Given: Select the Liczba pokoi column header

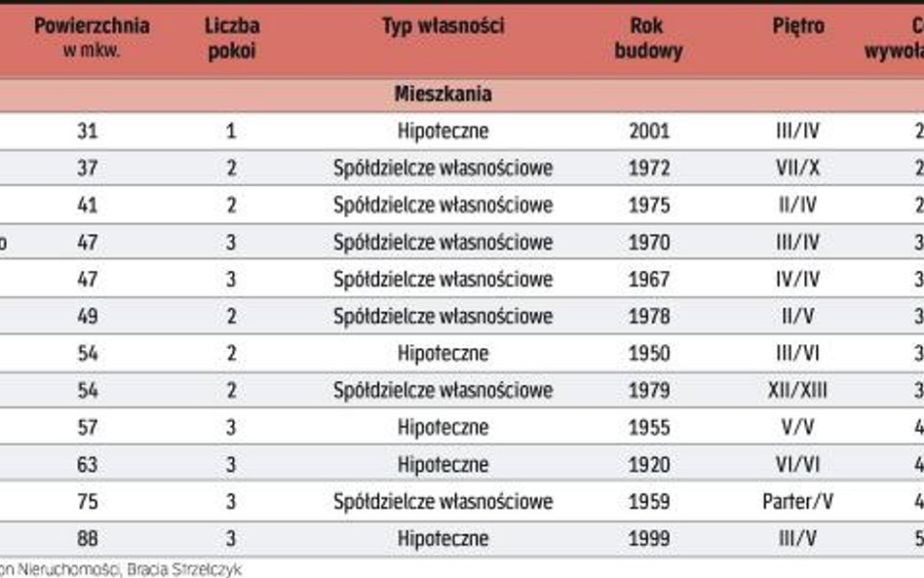Looking at the screenshot, I should pyautogui.click(x=232, y=38).
